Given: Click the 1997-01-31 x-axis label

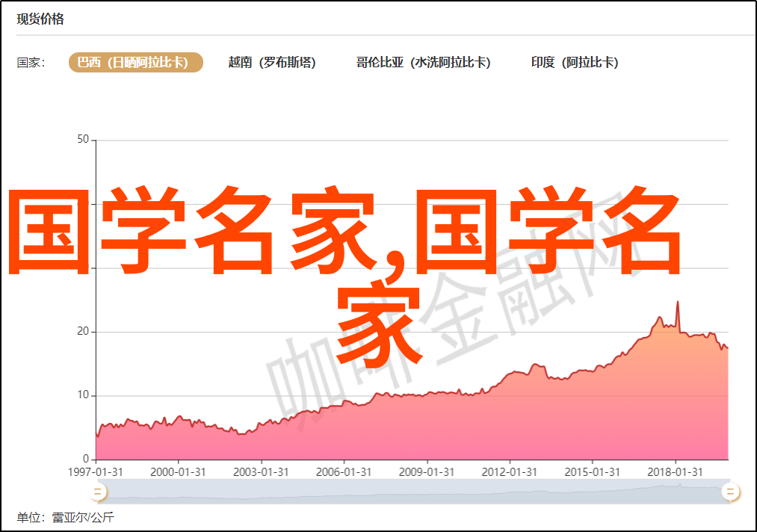Looking at the screenshot, I should (95, 471).
